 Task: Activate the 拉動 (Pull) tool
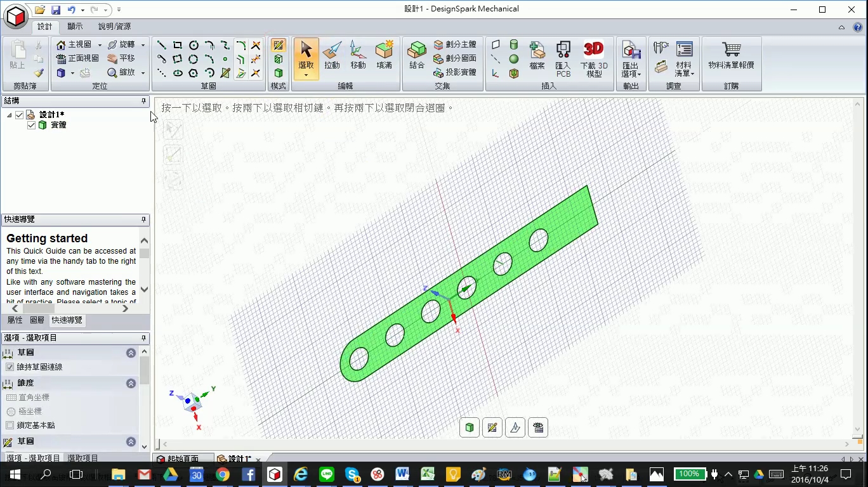coord(332,55)
